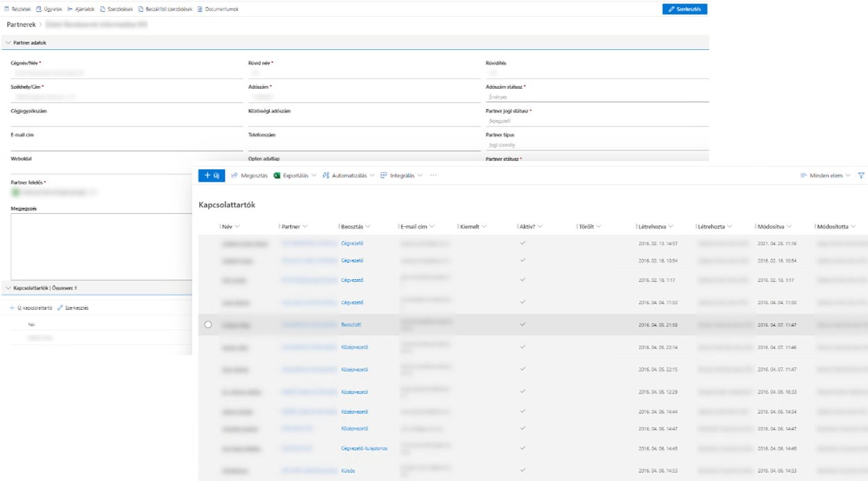Click the date 2016. 04. 05. 21:58
The height and width of the screenshot is (481, 868).
point(658,324)
